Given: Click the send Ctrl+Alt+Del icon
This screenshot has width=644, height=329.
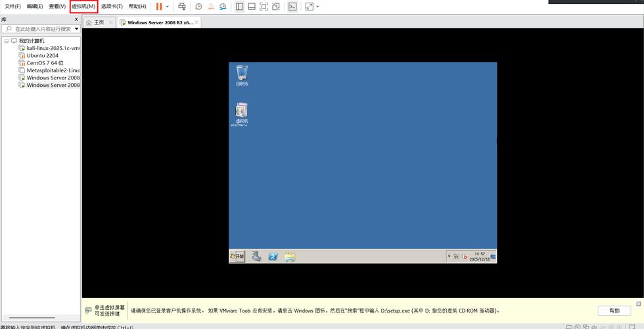Looking at the screenshot, I should [x=182, y=7].
